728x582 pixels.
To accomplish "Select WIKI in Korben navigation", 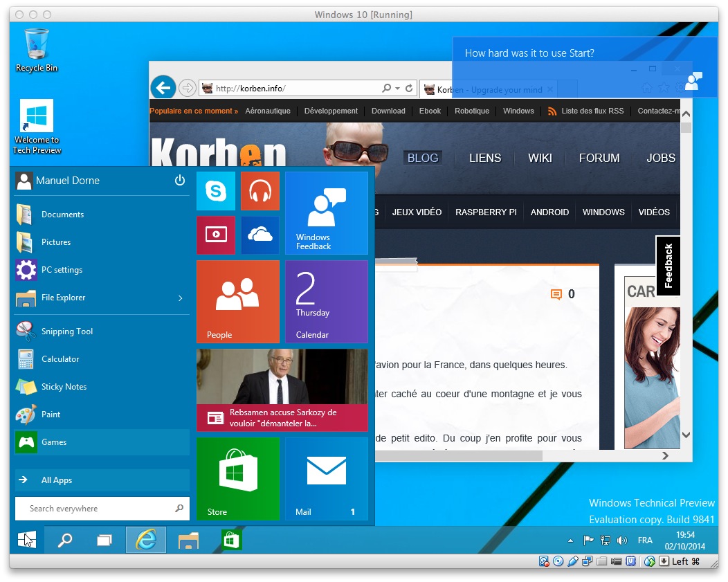I will pos(540,158).
